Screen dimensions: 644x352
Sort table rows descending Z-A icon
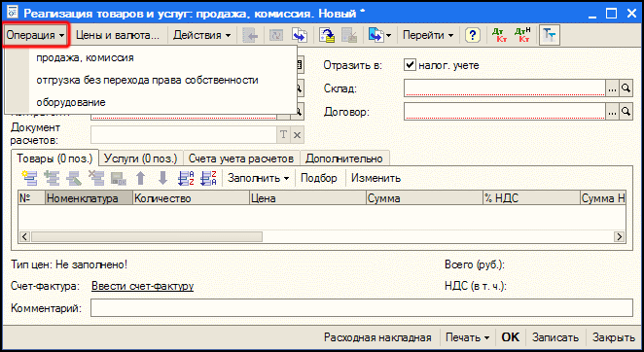pos(208,178)
